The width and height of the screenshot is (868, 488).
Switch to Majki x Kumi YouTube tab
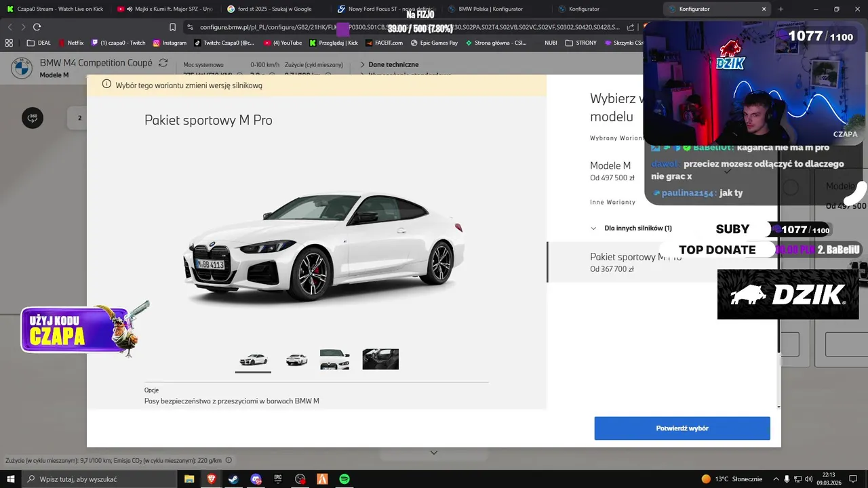[164, 9]
